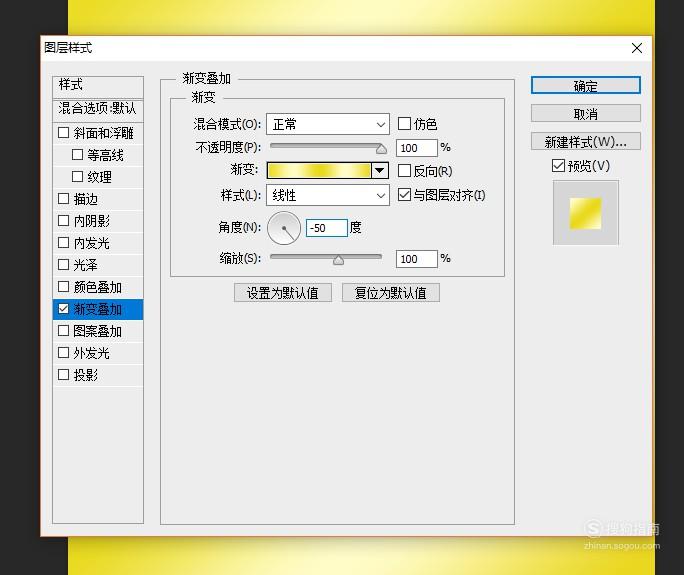Click the 不透明度 slider handle

click(x=381, y=149)
